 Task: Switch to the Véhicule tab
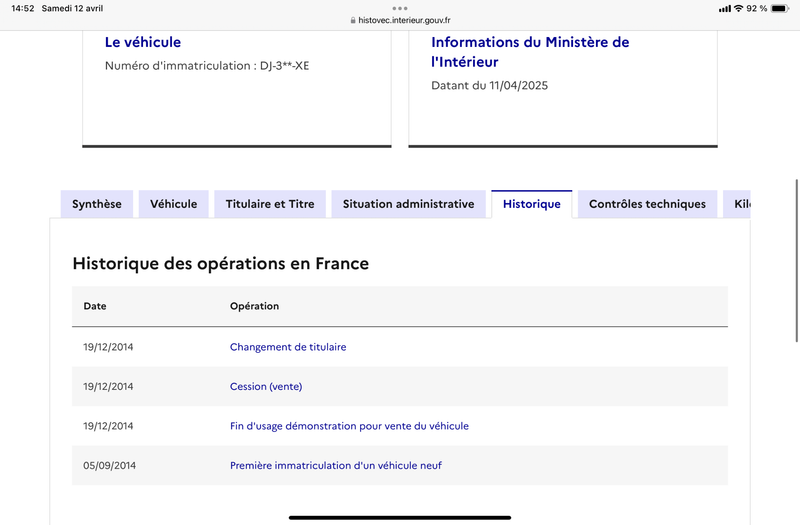(x=173, y=204)
